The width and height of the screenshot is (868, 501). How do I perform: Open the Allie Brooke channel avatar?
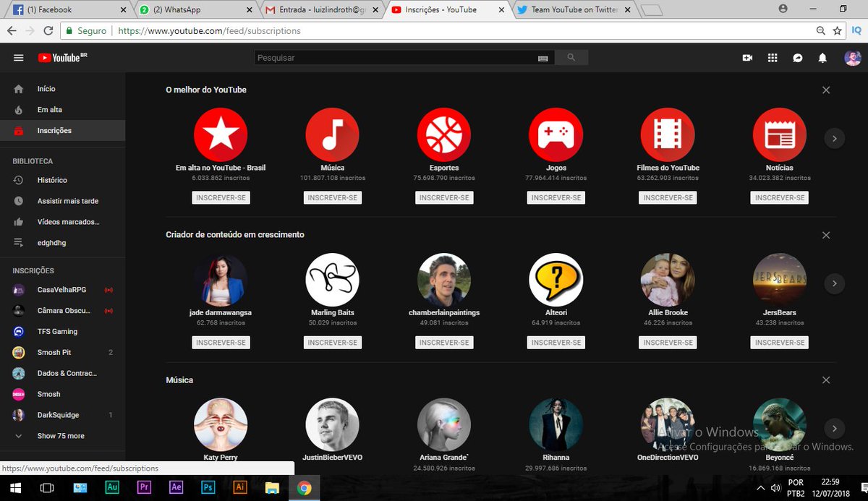[x=668, y=280]
